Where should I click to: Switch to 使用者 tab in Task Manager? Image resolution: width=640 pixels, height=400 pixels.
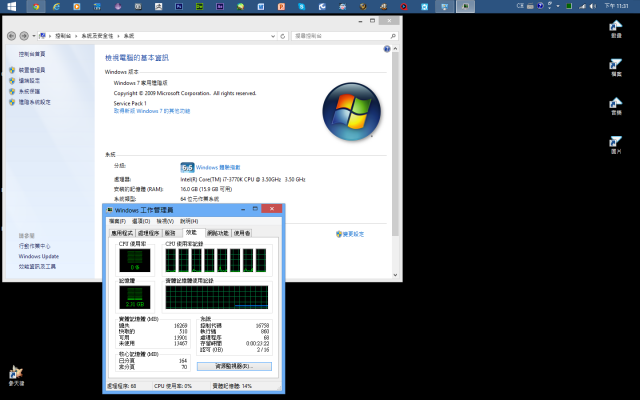[242, 233]
